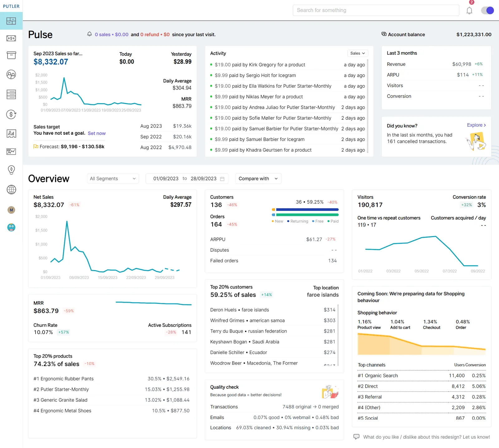Click the small bell icon beside Pulse
The image size is (499, 448).
(x=90, y=34)
